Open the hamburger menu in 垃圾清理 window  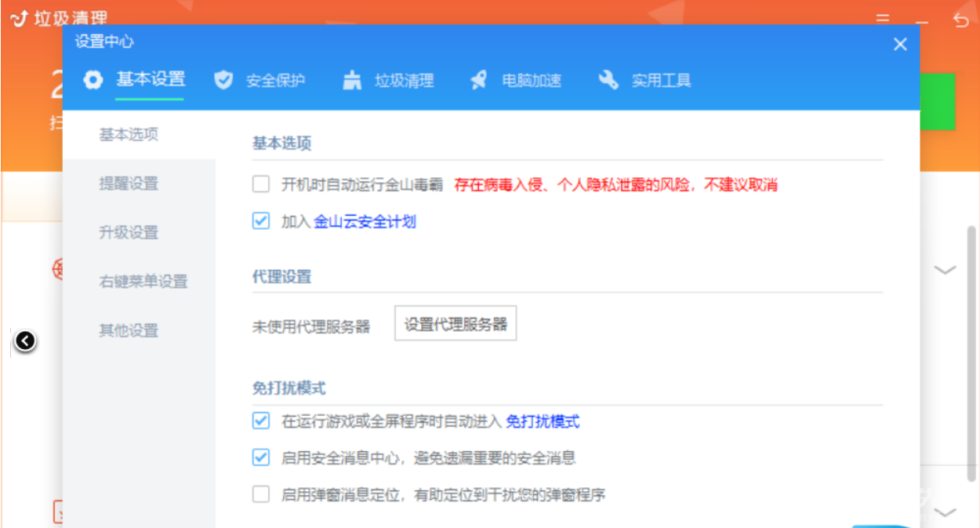coord(883,19)
